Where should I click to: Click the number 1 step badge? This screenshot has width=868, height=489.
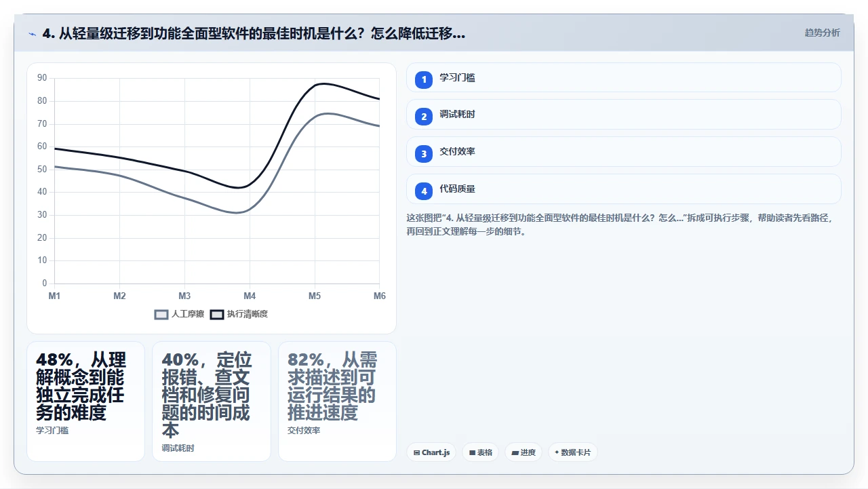coord(424,79)
